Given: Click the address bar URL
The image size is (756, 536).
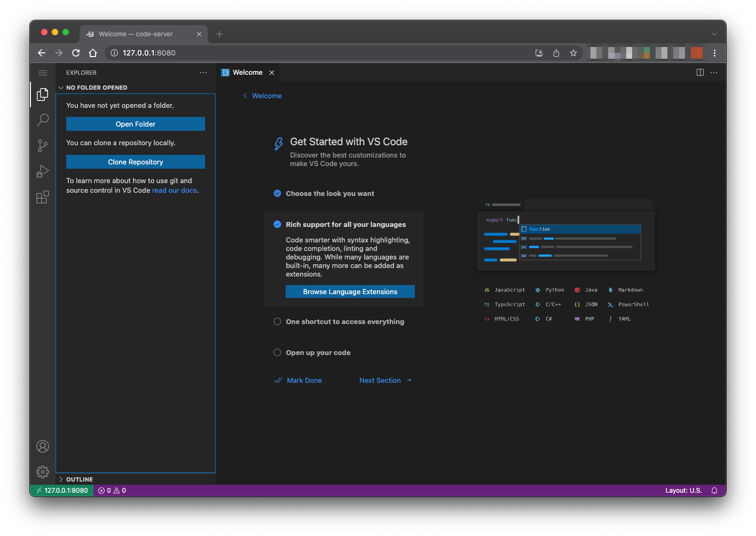Looking at the screenshot, I should pos(149,53).
